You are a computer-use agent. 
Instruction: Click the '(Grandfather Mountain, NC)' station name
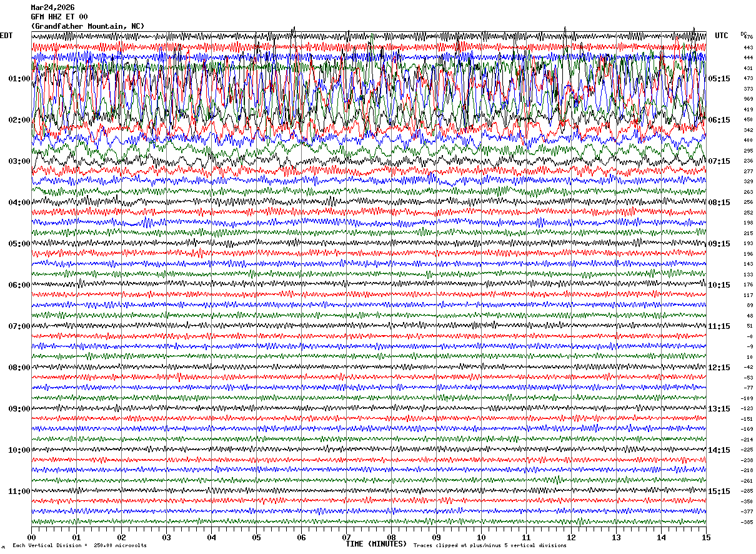click(x=87, y=26)
